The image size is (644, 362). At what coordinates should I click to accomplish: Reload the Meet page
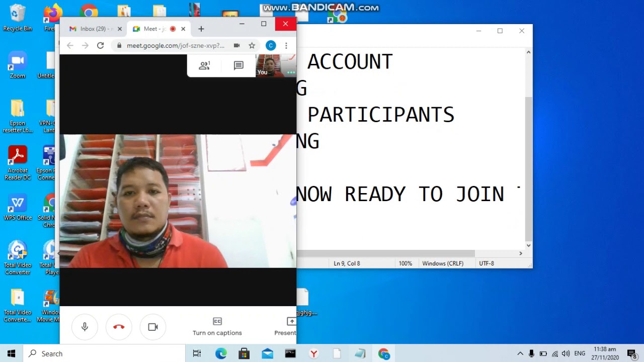click(101, 45)
